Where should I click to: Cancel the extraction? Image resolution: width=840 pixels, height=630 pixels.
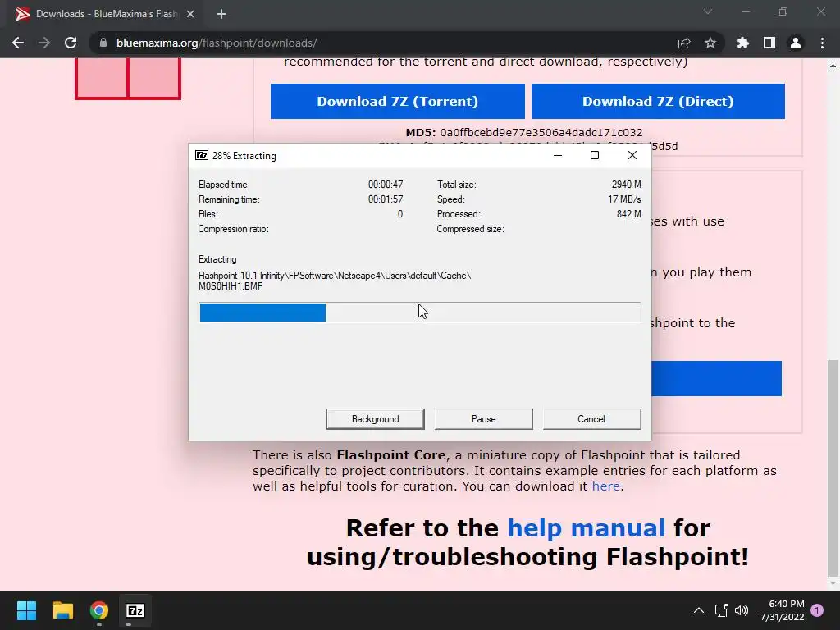(x=591, y=419)
